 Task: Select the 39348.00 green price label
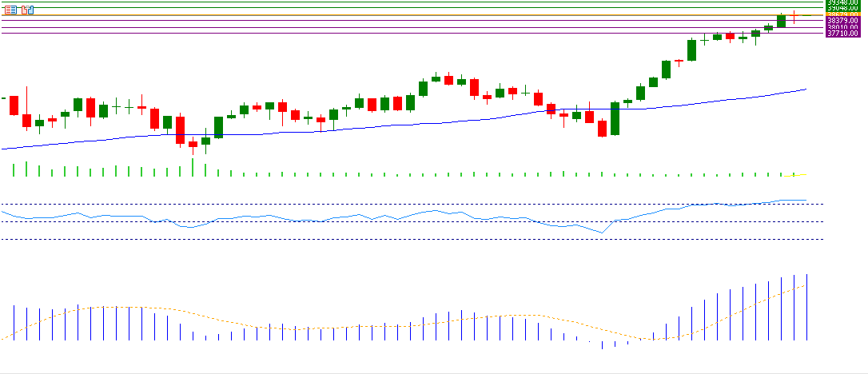pos(842,2)
